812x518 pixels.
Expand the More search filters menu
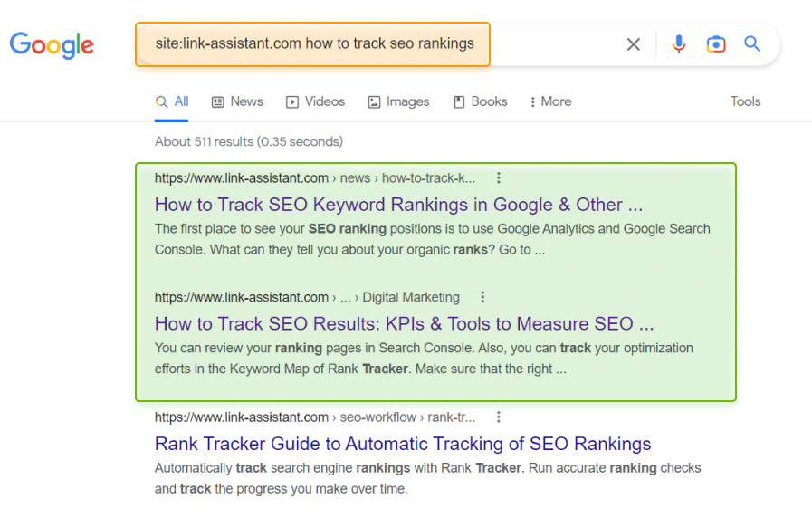[550, 101]
